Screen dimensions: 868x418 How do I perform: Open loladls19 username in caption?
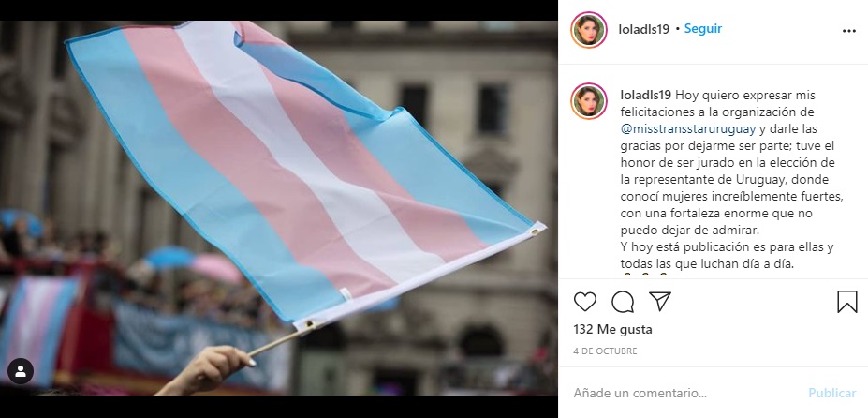[646, 96]
